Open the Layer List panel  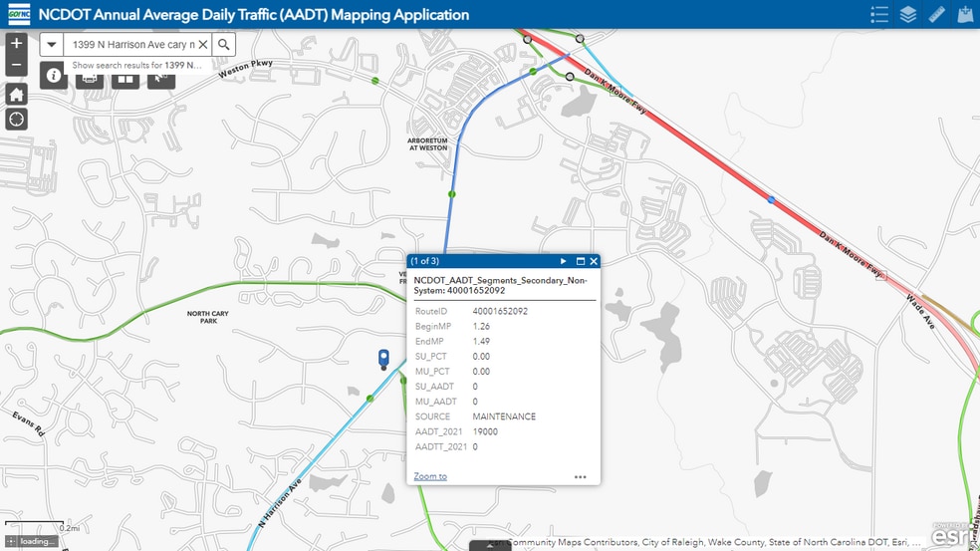pyautogui.click(x=907, y=14)
